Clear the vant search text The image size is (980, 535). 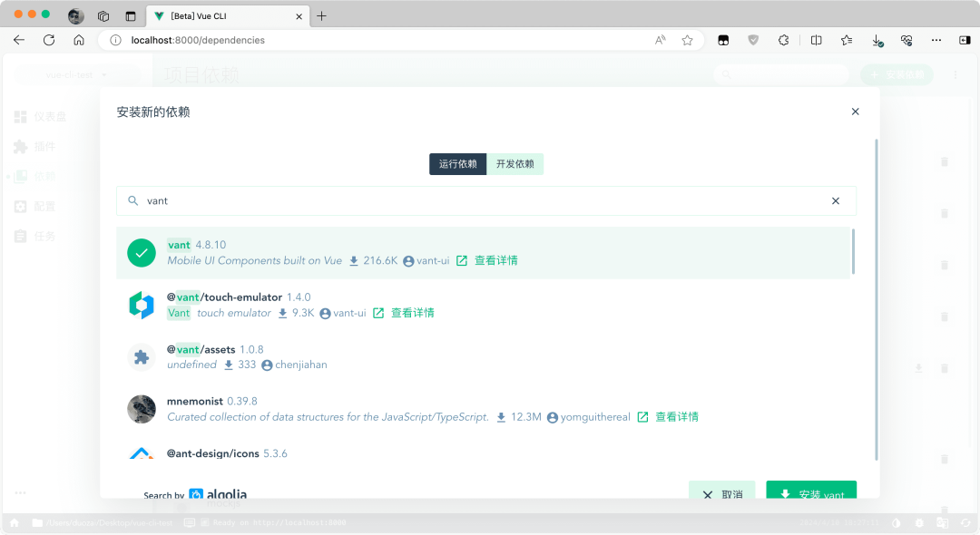836,201
